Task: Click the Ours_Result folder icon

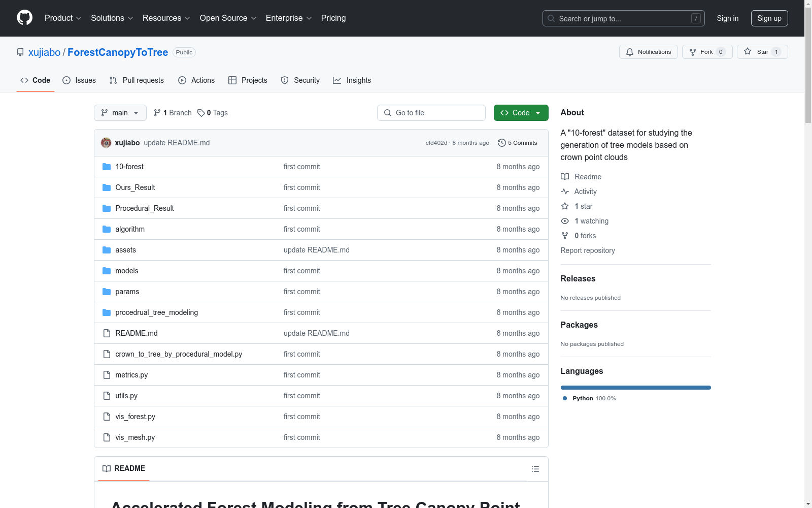Action: pos(107,187)
